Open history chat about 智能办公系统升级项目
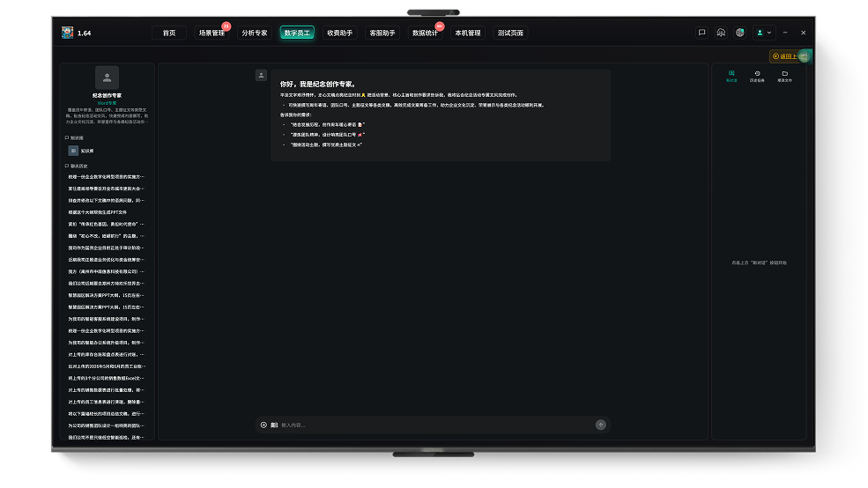The image size is (868, 488). pyautogui.click(x=106, y=343)
